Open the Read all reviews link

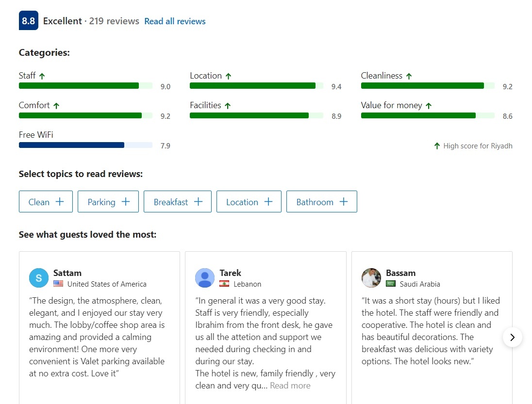click(x=175, y=21)
